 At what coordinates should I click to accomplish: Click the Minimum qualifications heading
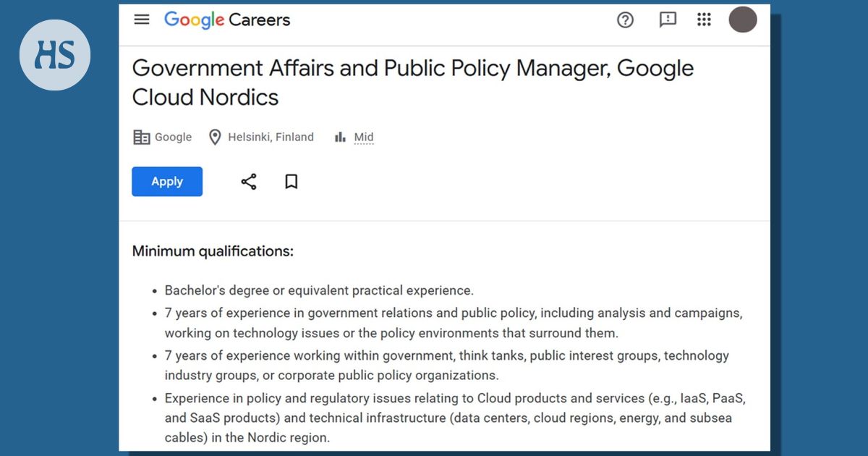[213, 251]
